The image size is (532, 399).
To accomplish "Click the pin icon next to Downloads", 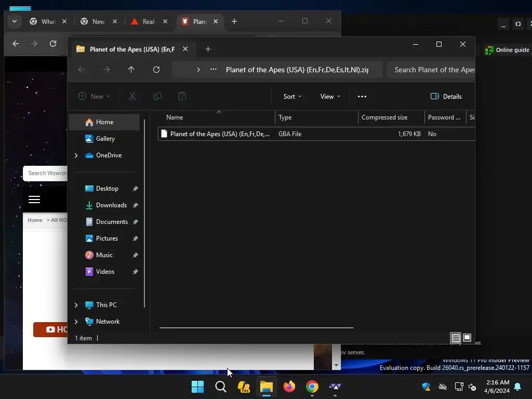I will pyautogui.click(x=136, y=205).
